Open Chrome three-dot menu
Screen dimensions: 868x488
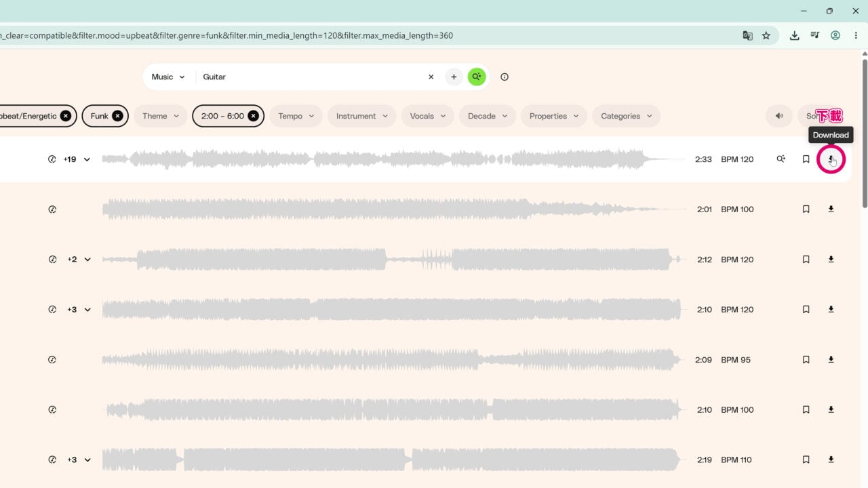point(856,35)
